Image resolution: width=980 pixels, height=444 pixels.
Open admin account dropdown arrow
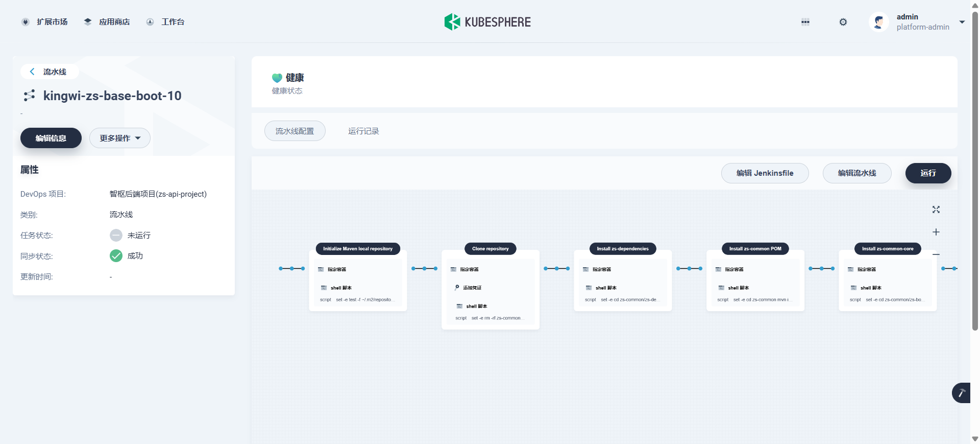[962, 22]
